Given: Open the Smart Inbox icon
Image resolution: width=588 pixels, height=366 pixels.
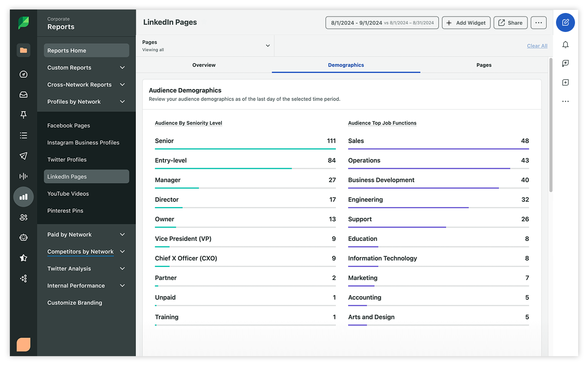Looking at the screenshot, I should tap(23, 94).
